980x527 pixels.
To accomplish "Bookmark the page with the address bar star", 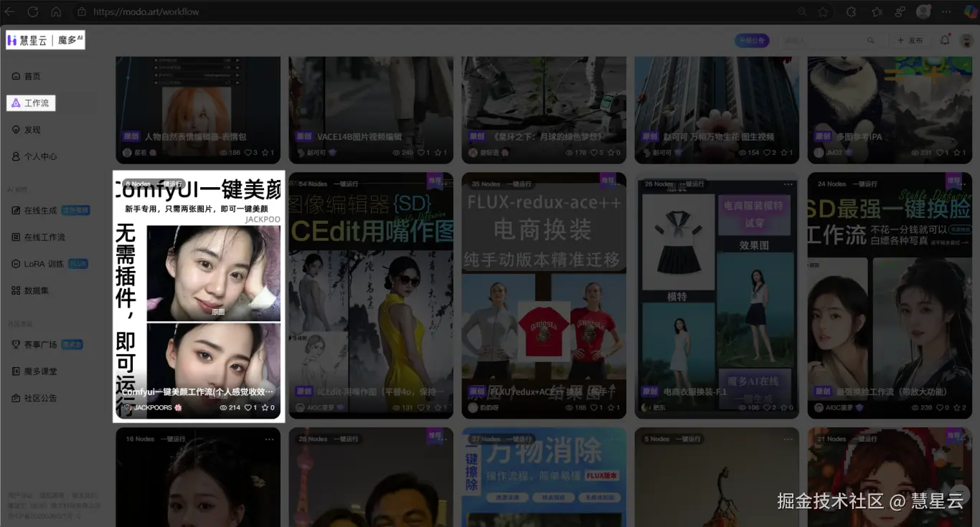I will coord(823,11).
